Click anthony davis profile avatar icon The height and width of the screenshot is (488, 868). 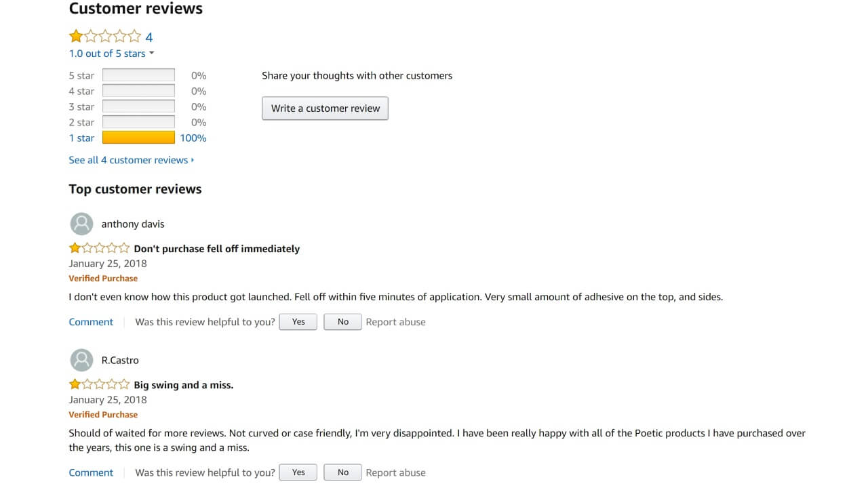point(81,224)
